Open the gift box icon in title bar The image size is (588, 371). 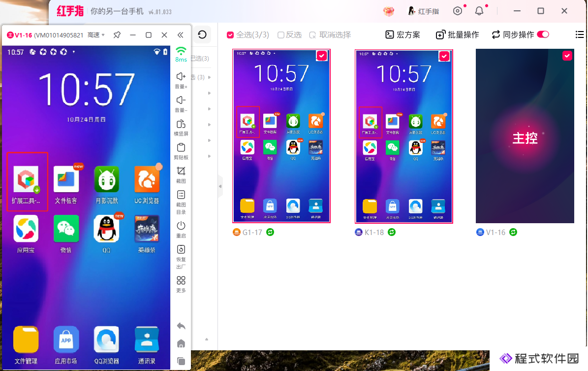(389, 11)
